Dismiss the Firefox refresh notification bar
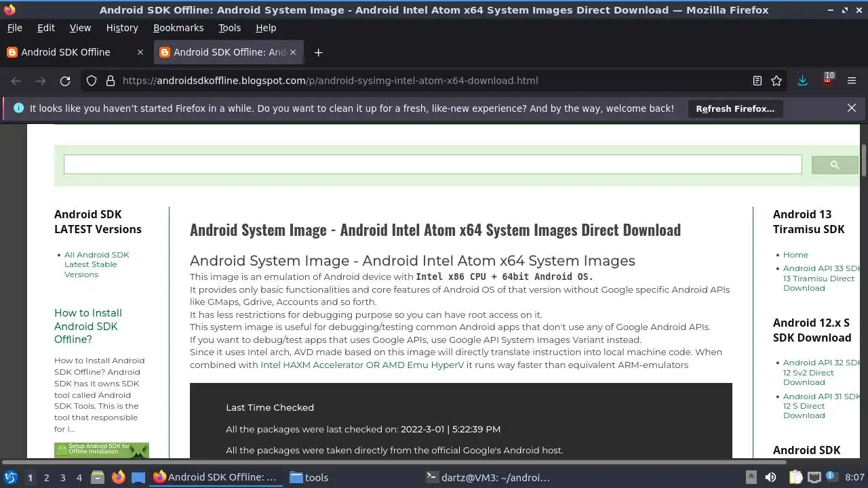 coord(852,108)
